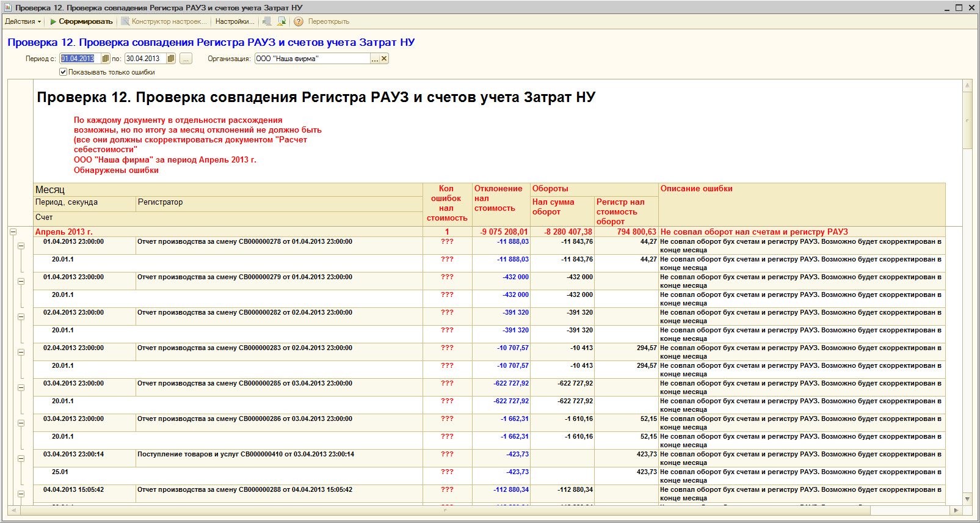Open organization selection list ellipsis
This screenshot has height=523, width=980.
[375, 59]
